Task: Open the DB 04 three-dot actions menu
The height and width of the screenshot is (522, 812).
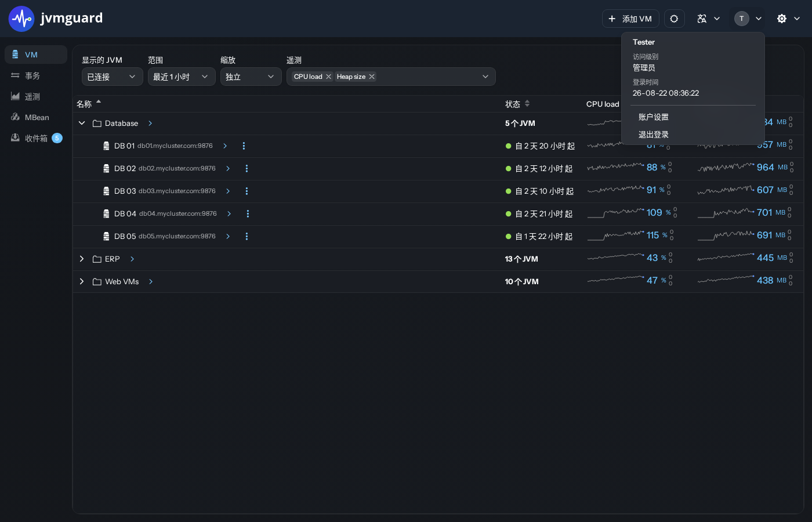Action: tap(248, 214)
